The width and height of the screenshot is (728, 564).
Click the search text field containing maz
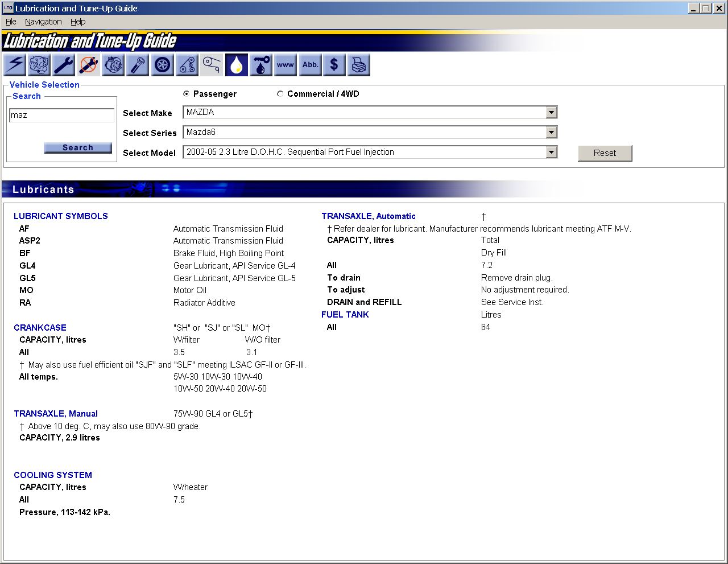coord(61,115)
